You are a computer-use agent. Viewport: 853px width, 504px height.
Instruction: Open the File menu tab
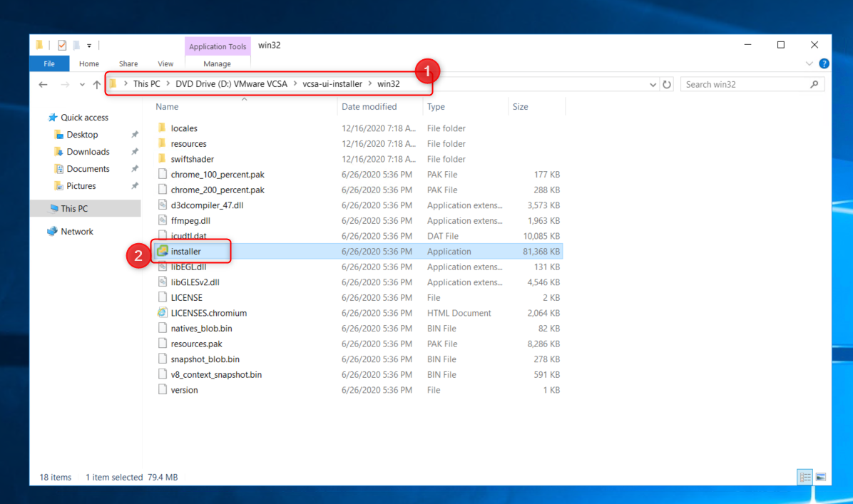pyautogui.click(x=49, y=63)
